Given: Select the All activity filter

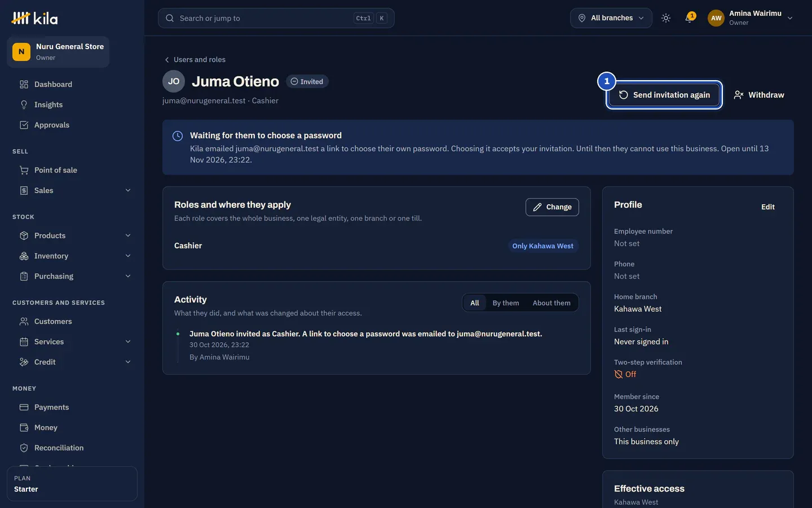Looking at the screenshot, I should (x=475, y=303).
